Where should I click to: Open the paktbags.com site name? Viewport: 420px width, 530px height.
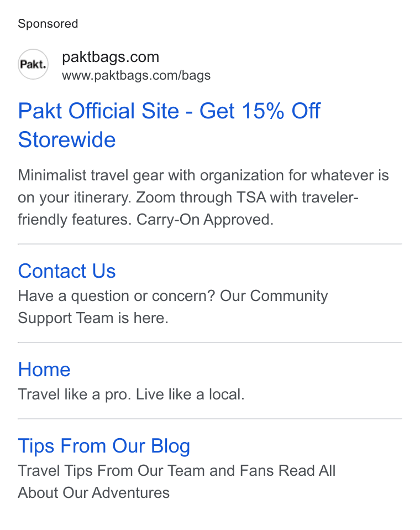(111, 57)
